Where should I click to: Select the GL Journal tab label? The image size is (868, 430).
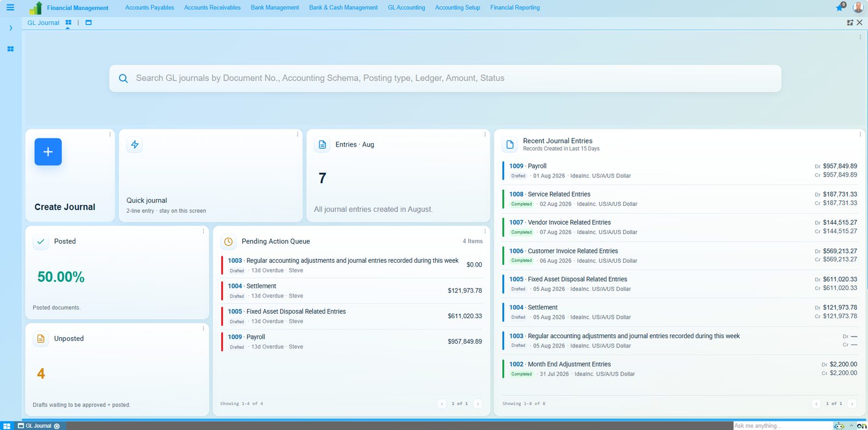[43, 23]
